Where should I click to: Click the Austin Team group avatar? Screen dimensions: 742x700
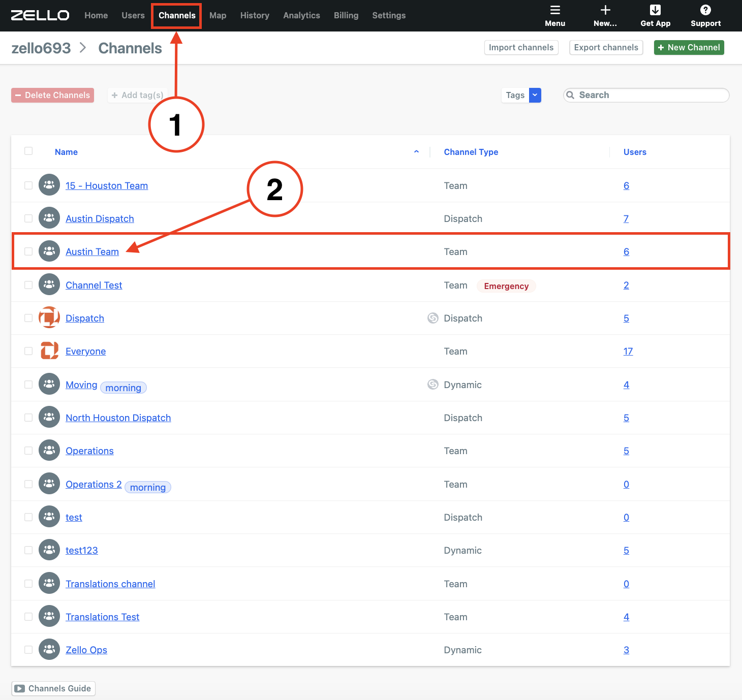[49, 251]
